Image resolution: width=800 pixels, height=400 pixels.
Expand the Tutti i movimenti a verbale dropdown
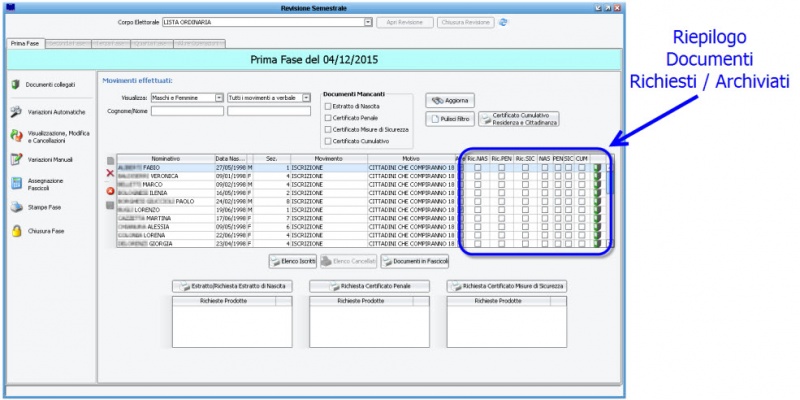(x=305, y=98)
